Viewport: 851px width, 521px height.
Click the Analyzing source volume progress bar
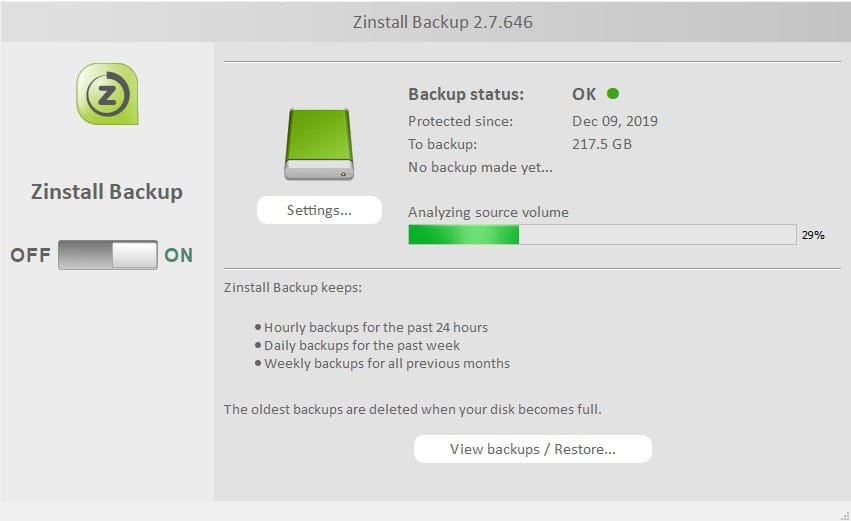602,234
